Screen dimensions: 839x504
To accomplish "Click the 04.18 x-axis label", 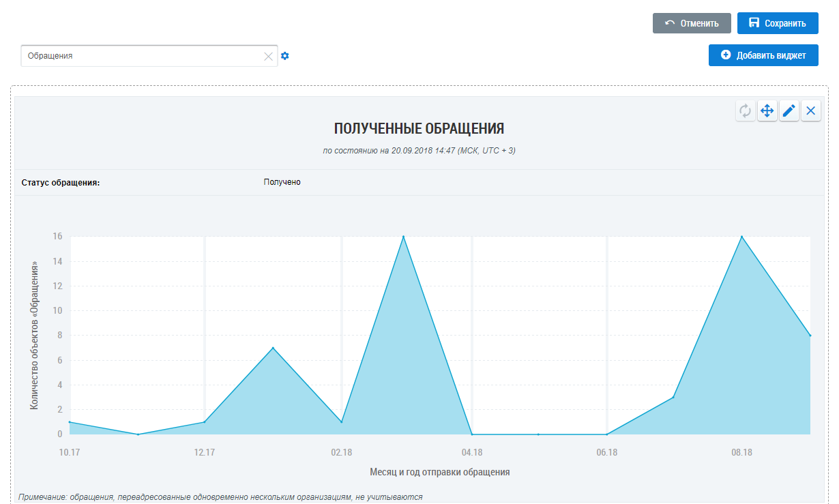I will [x=471, y=452].
